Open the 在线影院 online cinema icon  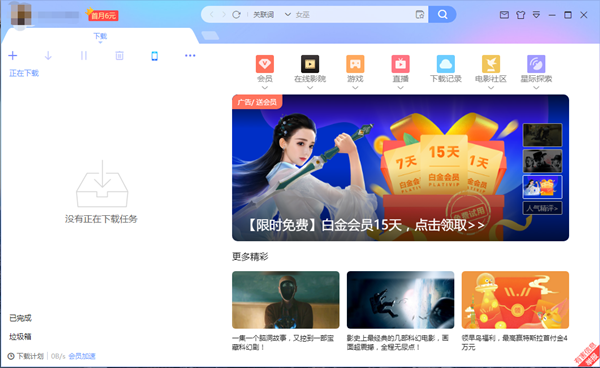pos(310,64)
